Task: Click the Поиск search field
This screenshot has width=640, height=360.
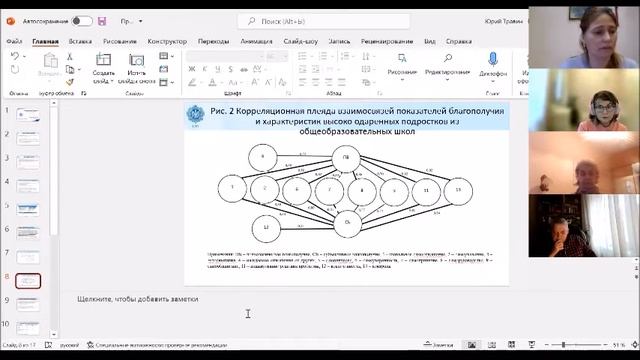Action: tap(324, 21)
